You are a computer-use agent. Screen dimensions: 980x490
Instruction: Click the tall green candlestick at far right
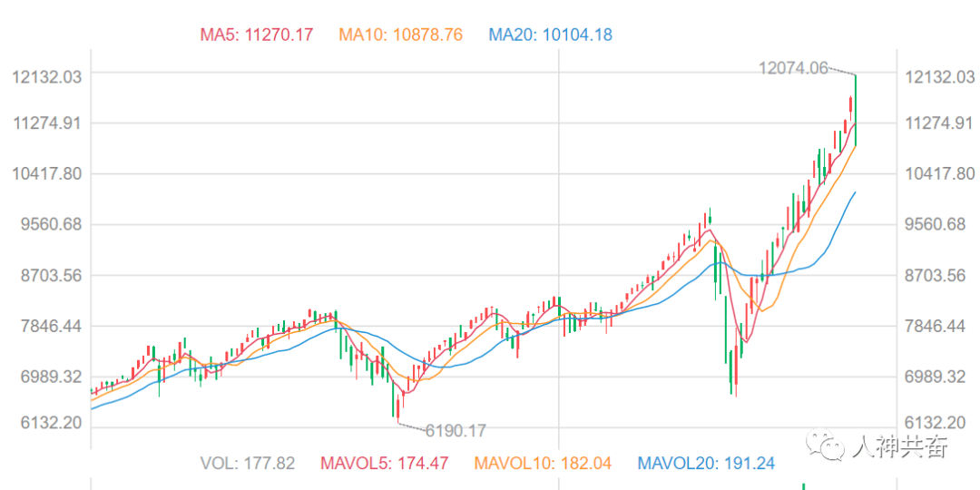pos(856,109)
